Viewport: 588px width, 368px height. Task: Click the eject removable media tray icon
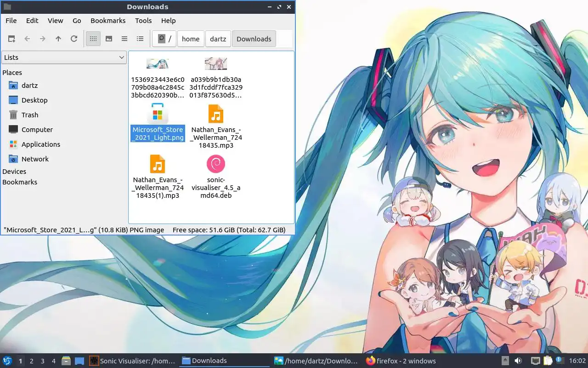[x=505, y=361]
